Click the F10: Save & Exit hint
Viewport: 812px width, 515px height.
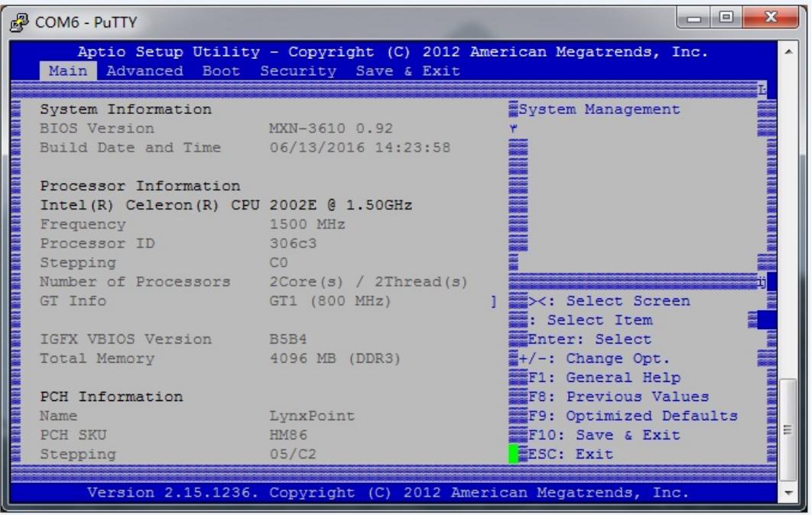pos(604,435)
